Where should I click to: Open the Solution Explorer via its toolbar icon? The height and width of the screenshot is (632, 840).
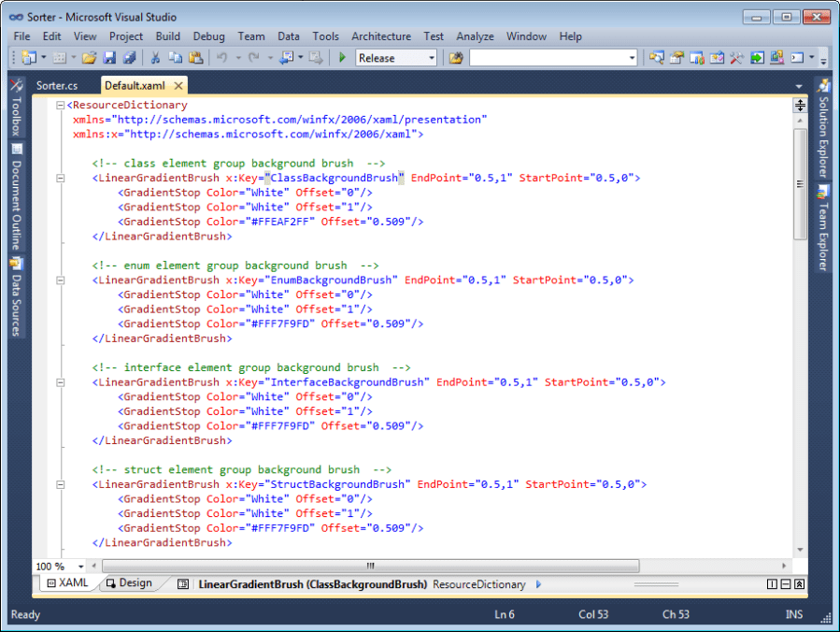657,58
